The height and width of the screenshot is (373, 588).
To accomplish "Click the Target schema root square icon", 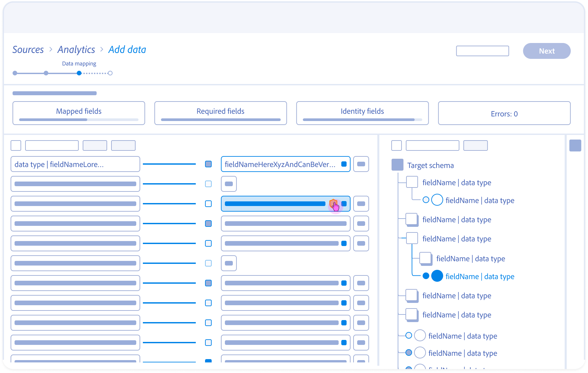I will click(x=397, y=165).
